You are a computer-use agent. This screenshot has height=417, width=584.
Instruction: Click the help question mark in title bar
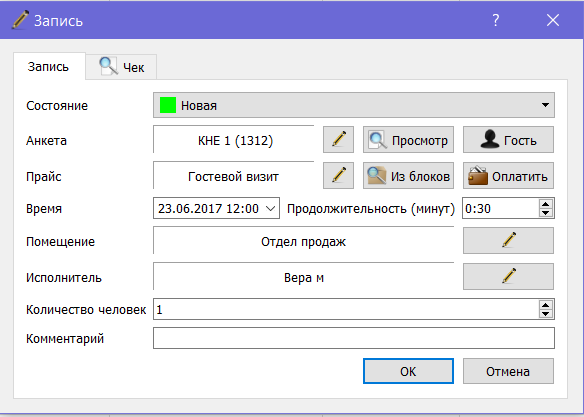point(495,20)
